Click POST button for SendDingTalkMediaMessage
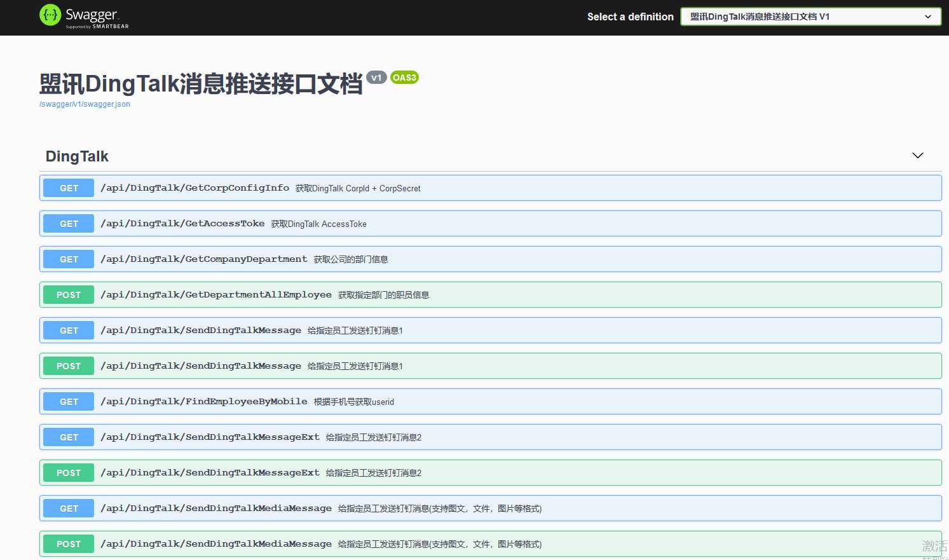The height and width of the screenshot is (560, 949). pyautogui.click(x=69, y=544)
